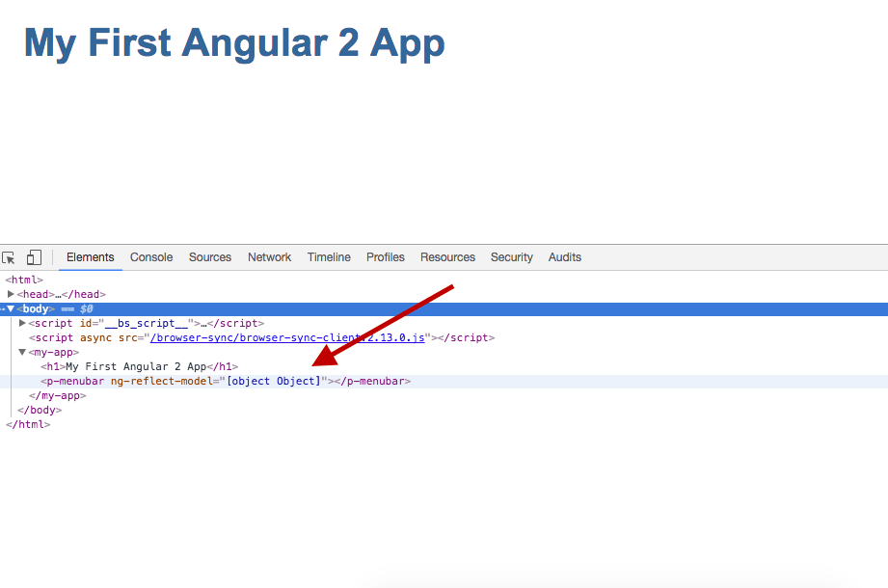Go to the Network tab
Image resolution: width=888 pixels, height=588 pixels.
[269, 257]
